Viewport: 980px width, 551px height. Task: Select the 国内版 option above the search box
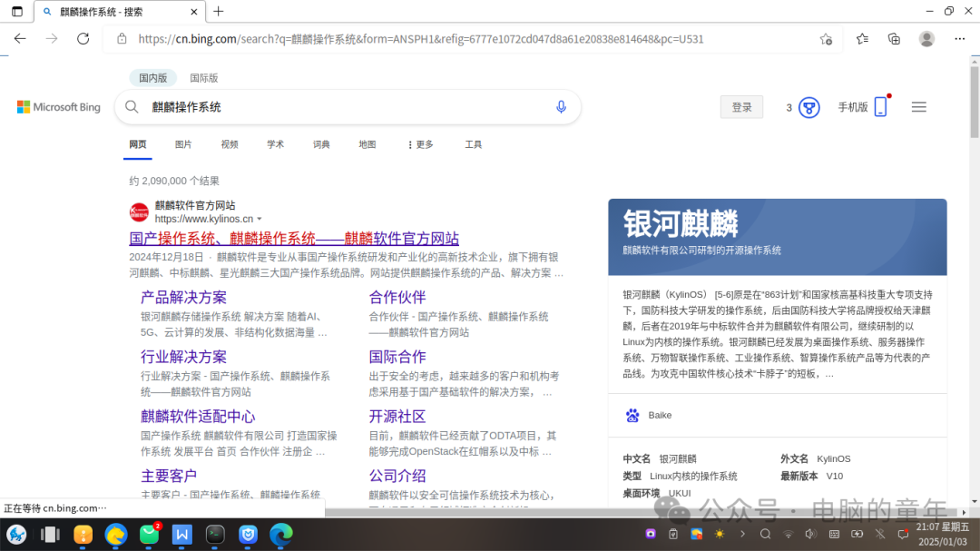(x=152, y=77)
